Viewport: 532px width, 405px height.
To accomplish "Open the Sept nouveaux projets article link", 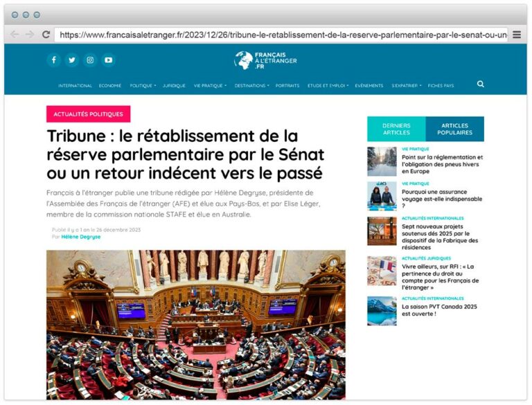I will [440, 237].
